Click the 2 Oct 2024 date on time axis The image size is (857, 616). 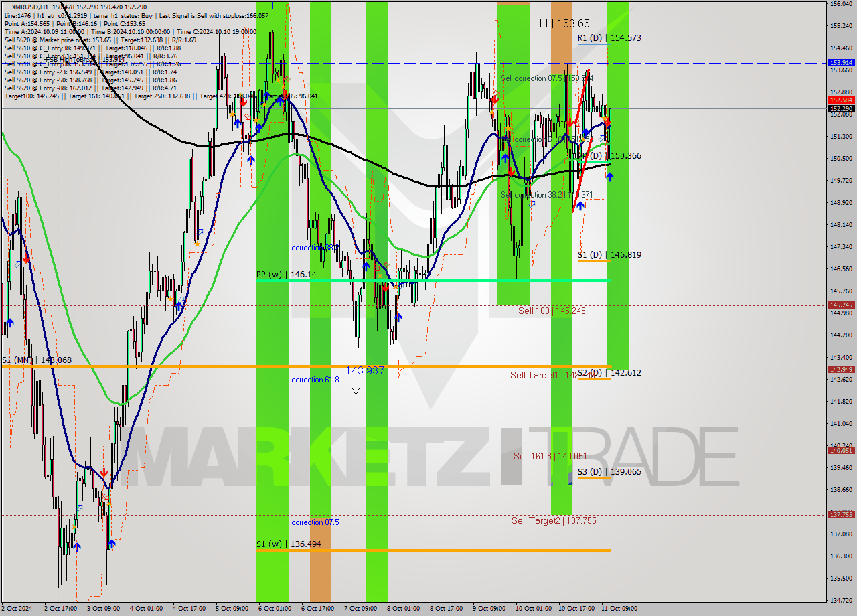tap(17, 609)
